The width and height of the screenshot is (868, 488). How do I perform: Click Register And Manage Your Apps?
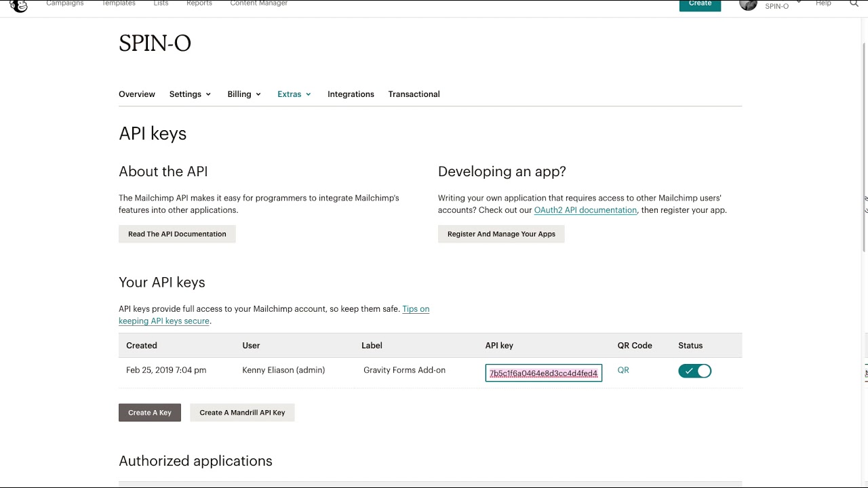(501, 234)
